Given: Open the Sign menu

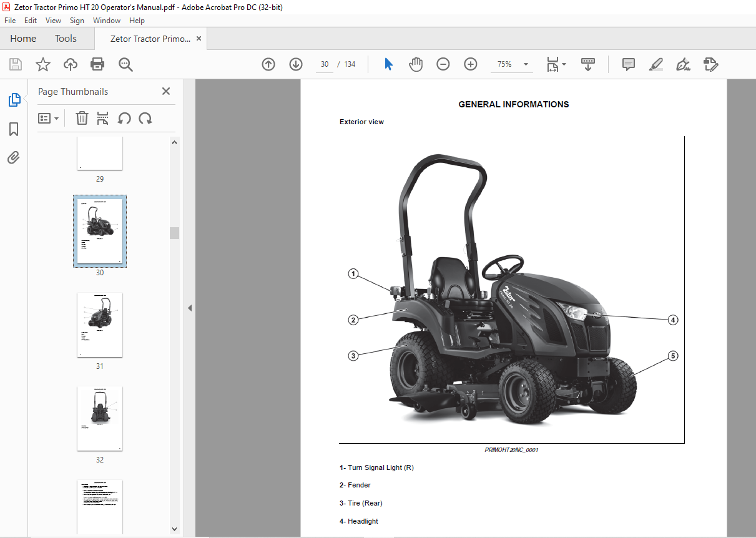Looking at the screenshot, I should pyautogui.click(x=77, y=21).
